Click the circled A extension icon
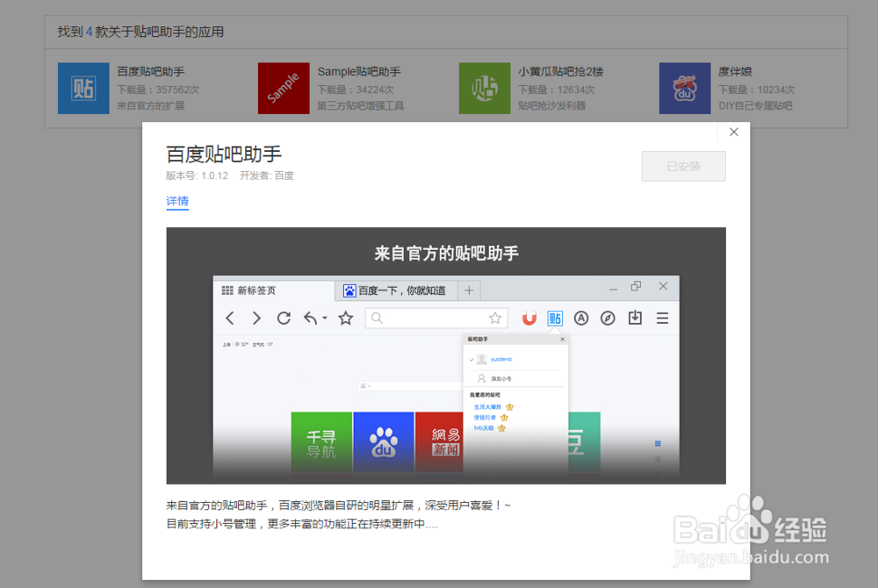Viewport: 878px width, 588px height. coord(581,319)
